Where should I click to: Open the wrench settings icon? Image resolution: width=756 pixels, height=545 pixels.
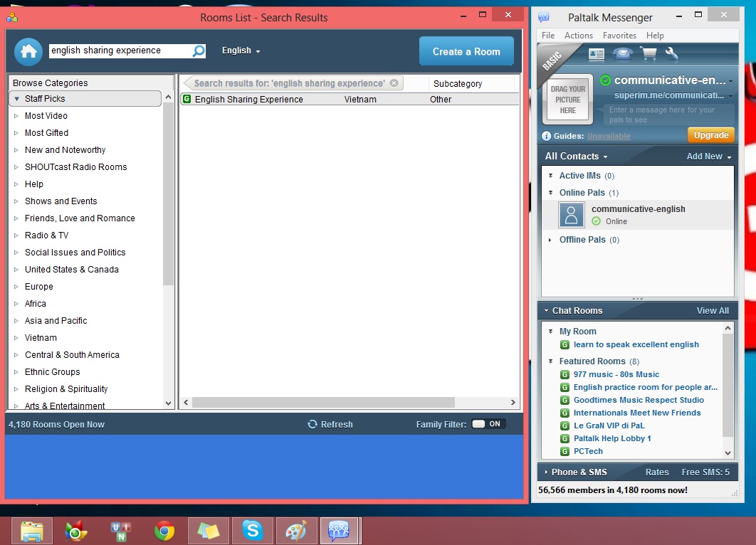tap(671, 53)
